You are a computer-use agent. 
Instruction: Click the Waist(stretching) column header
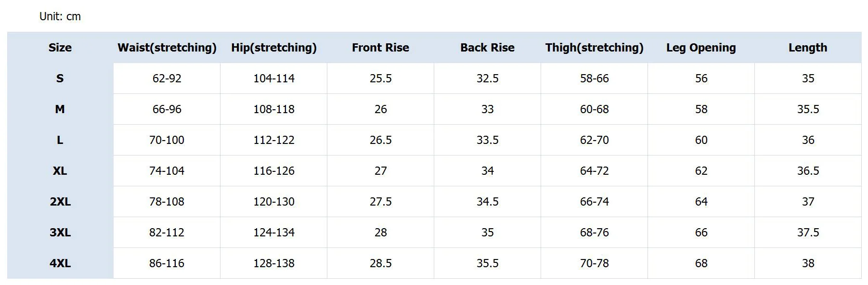click(167, 48)
